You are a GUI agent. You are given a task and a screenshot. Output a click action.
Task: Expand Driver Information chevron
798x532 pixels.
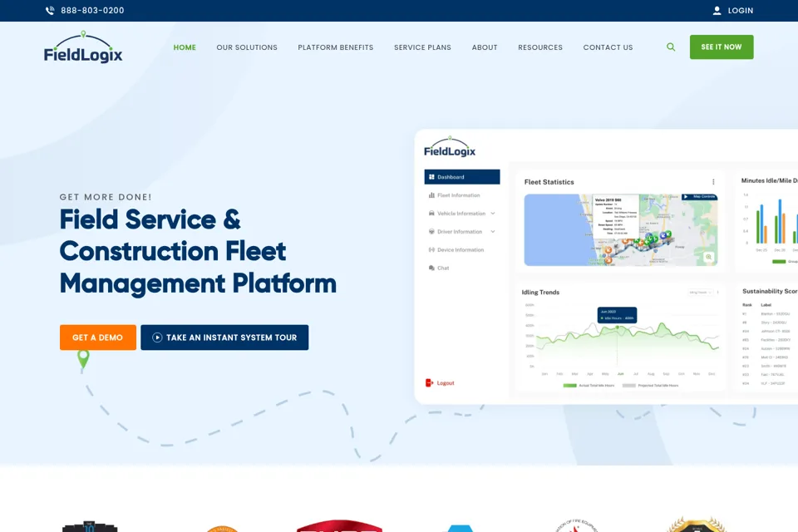[493, 232]
